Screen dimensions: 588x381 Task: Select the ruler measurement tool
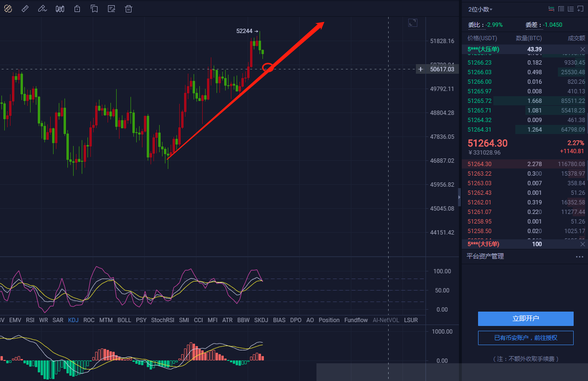click(x=25, y=9)
